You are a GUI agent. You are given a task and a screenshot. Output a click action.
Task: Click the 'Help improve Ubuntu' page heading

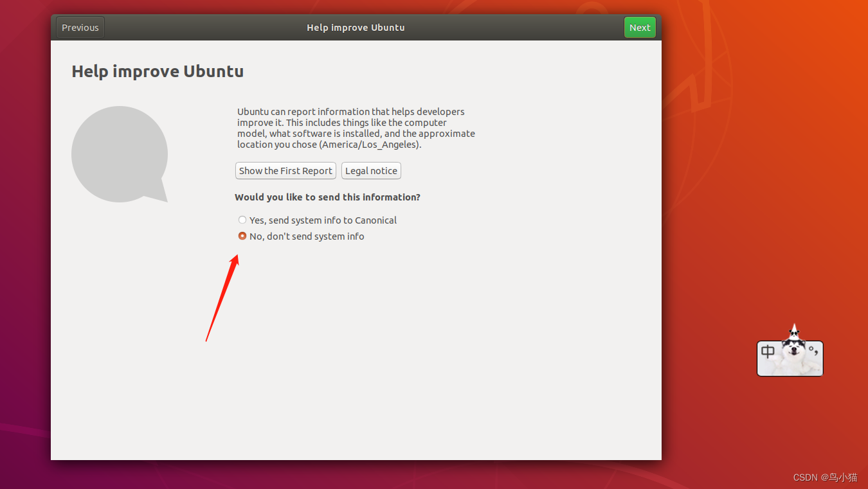[158, 71]
